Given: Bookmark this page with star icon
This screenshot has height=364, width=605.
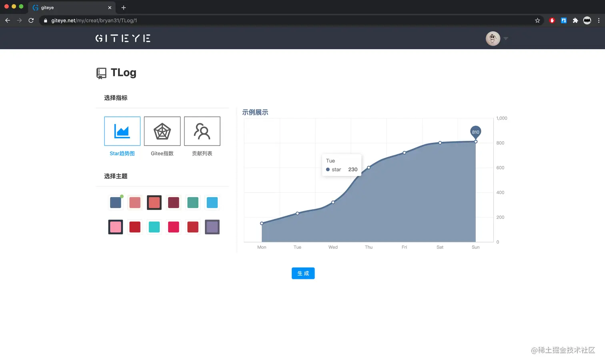Looking at the screenshot, I should tap(537, 20).
